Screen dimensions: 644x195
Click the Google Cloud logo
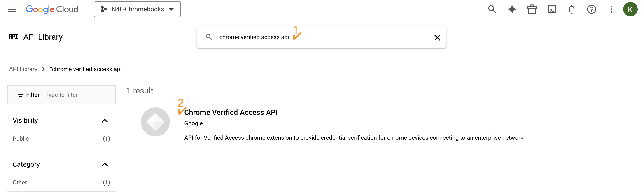(52, 9)
